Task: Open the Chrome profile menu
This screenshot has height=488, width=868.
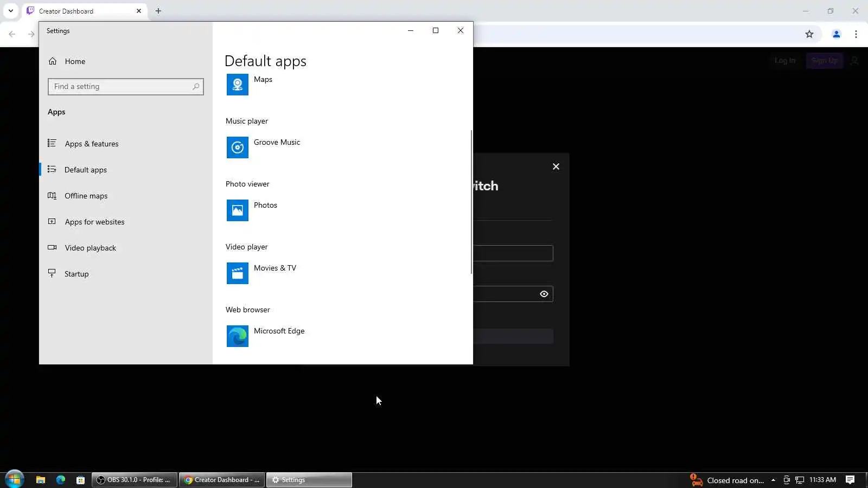Action: tap(837, 34)
